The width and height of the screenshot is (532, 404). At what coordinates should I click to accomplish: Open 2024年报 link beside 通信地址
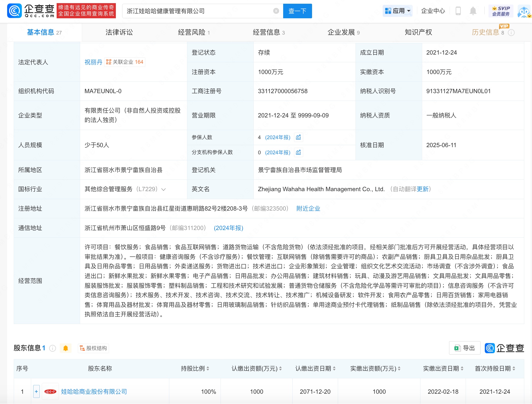tap(229, 228)
